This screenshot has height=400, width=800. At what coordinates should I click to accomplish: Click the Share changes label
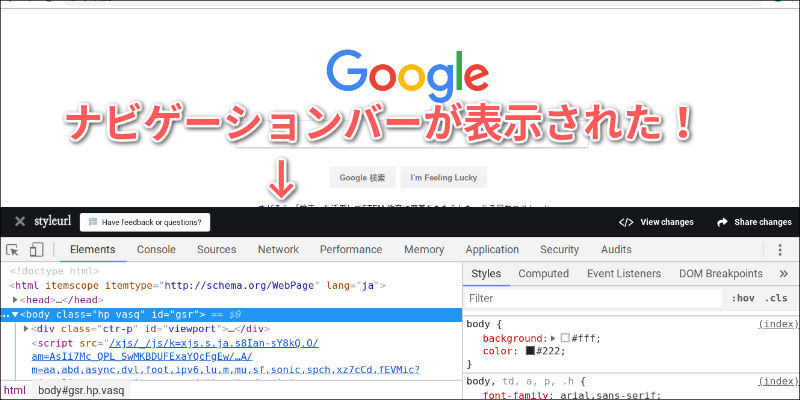coord(763,222)
